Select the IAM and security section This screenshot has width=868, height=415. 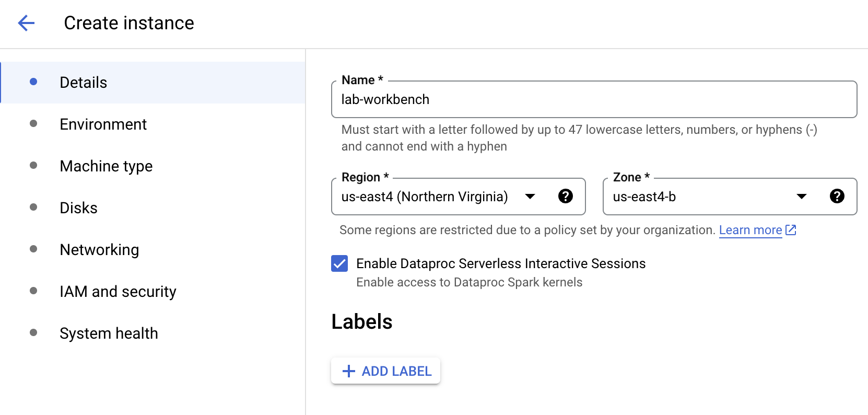tap(118, 292)
